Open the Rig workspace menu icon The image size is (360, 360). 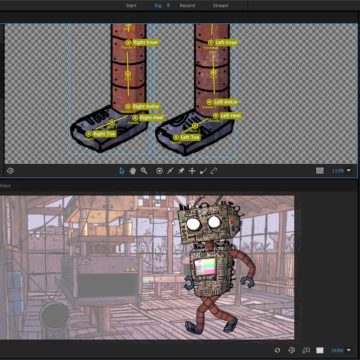click(168, 5)
